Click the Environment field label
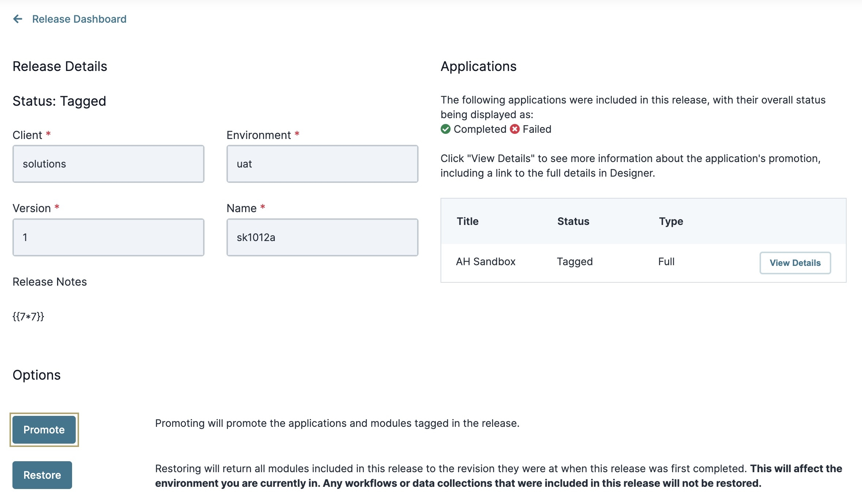The image size is (862, 504). (x=259, y=135)
